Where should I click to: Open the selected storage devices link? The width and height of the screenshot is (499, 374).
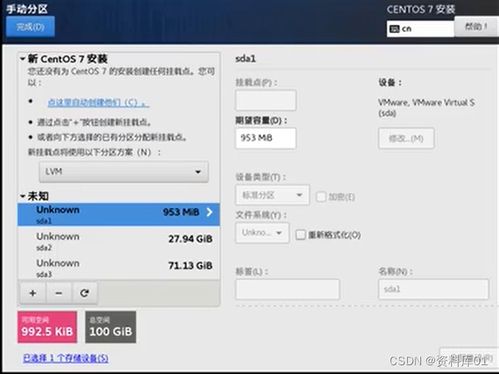point(66,358)
